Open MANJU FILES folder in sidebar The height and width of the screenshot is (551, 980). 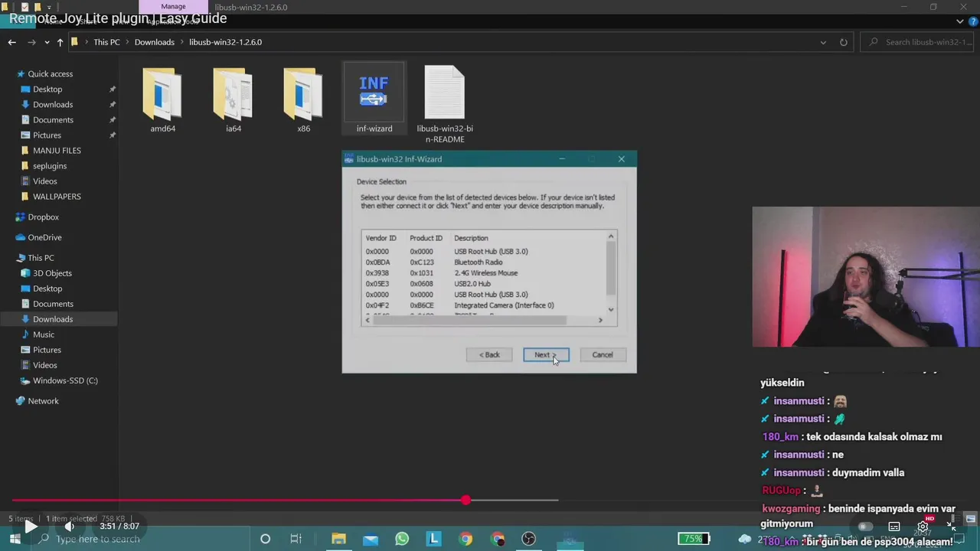57,151
